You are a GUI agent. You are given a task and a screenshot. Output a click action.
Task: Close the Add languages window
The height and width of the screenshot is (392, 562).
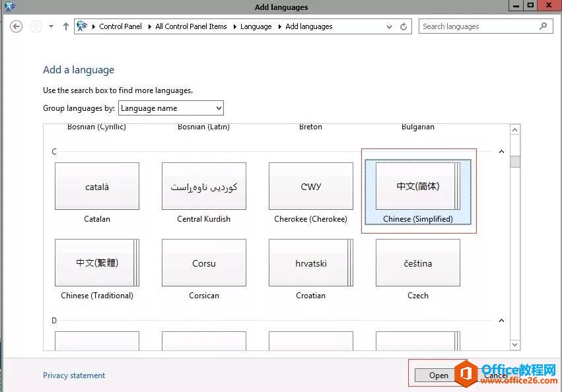tap(549, 5)
